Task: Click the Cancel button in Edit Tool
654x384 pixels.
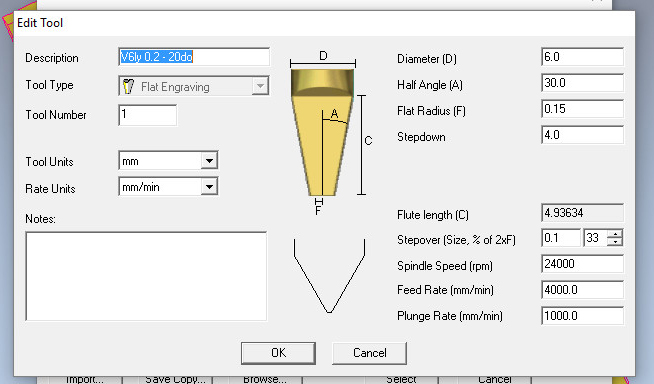Action: coord(370,353)
